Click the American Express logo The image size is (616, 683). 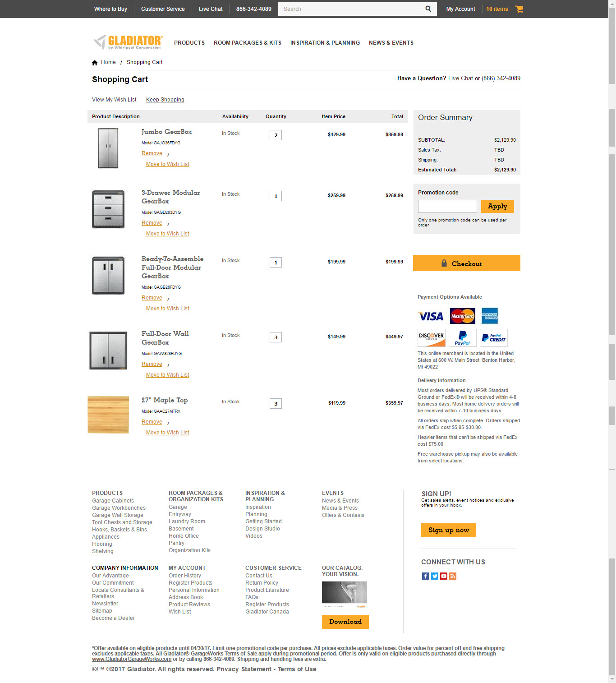tap(490, 316)
